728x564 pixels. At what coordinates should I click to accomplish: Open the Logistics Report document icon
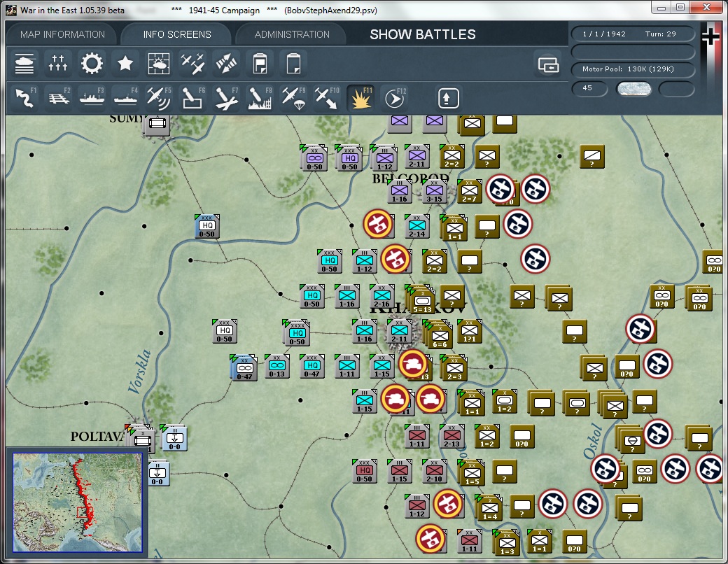[x=260, y=64]
